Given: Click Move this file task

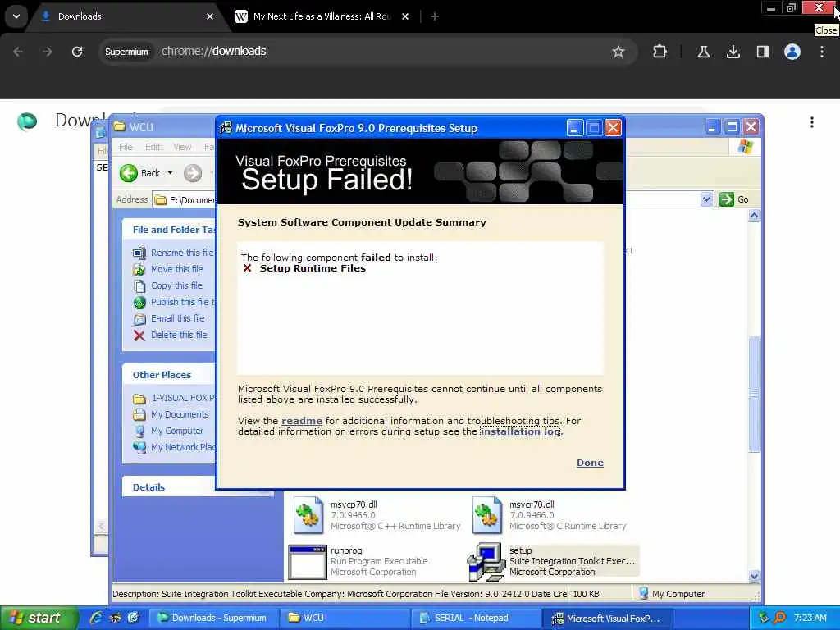Looking at the screenshot, I should 177,269.
